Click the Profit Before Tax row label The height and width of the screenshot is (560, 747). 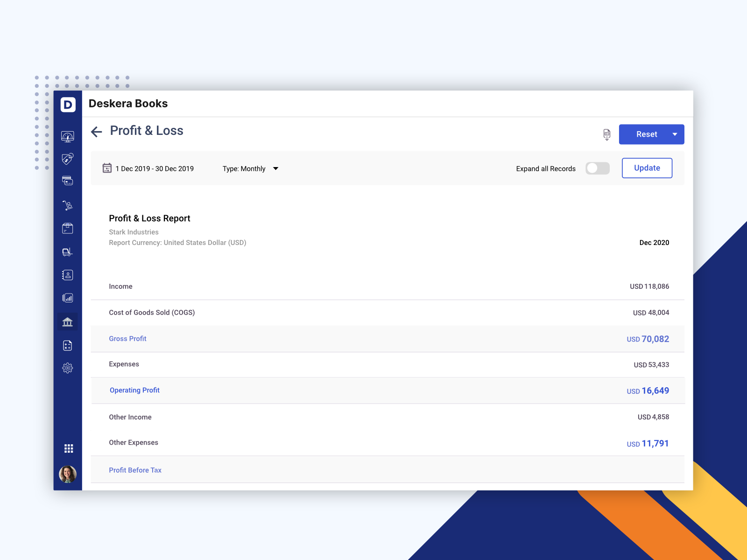click(135, 470)
